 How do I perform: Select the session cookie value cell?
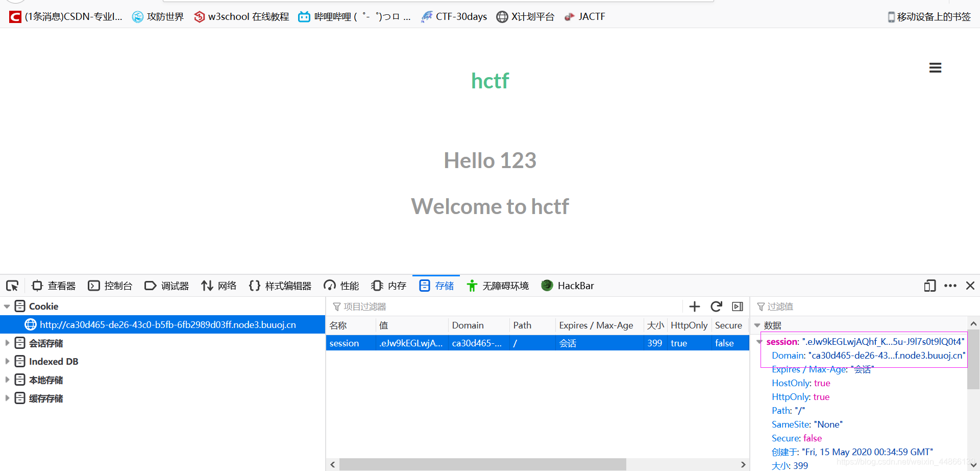(x=412, y=343)
